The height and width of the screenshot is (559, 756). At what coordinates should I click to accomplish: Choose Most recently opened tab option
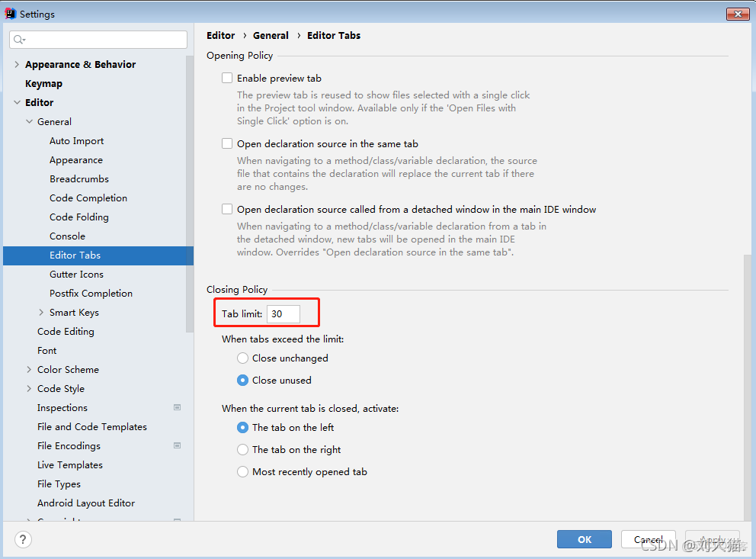click(x=242, y=472)
